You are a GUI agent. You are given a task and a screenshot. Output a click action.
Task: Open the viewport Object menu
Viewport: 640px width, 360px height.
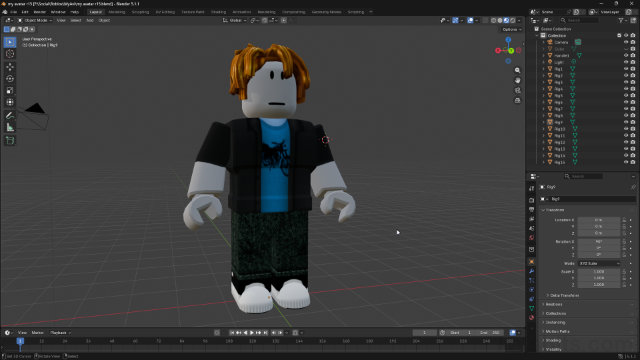click(x=104, y=20)
